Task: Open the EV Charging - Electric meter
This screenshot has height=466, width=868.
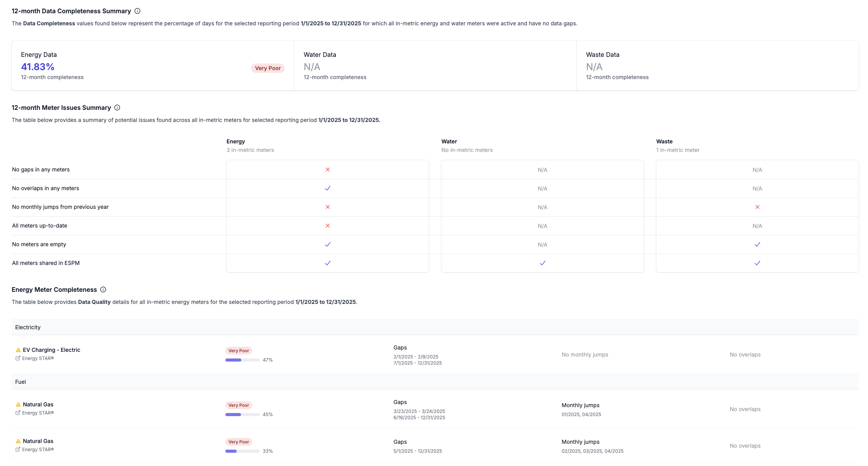Action: (51, 350)
